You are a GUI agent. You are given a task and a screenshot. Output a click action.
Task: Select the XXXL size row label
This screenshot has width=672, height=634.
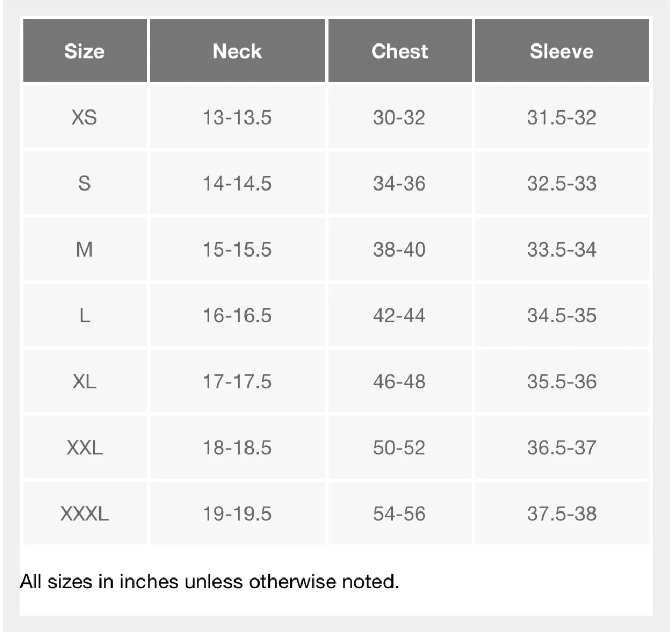[84, 514]
